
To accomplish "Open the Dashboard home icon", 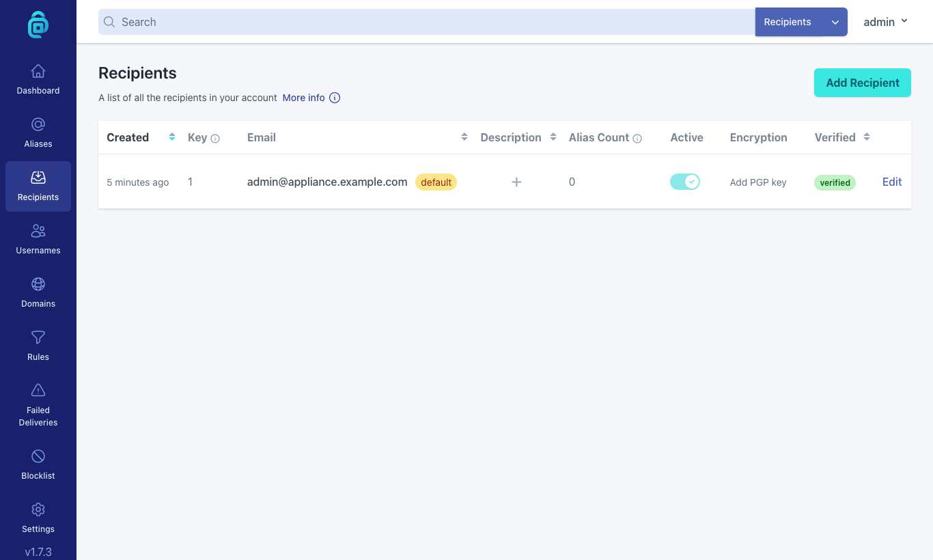I will click(38, 71).
